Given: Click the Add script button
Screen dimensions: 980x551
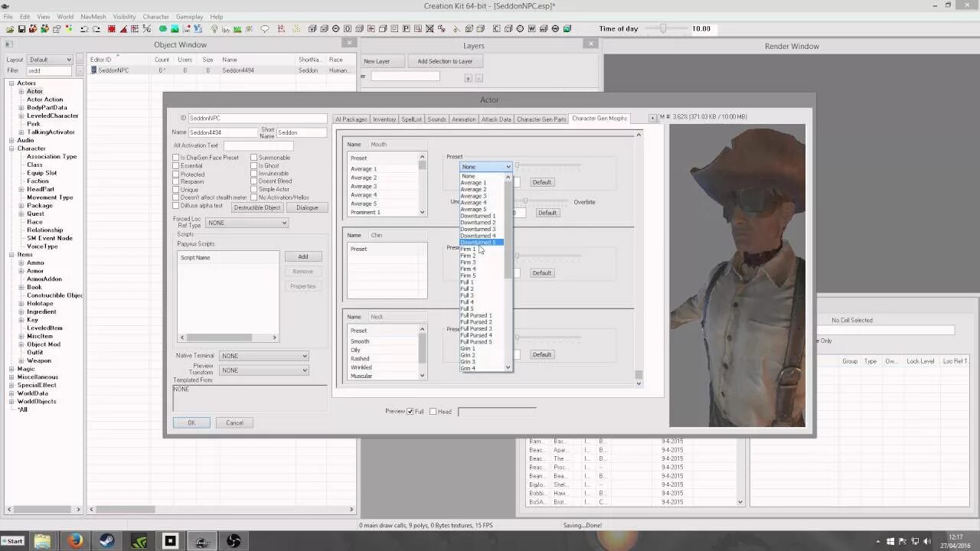Looking at the screenshot, I should pyautogui.click(x=303, y=257).
